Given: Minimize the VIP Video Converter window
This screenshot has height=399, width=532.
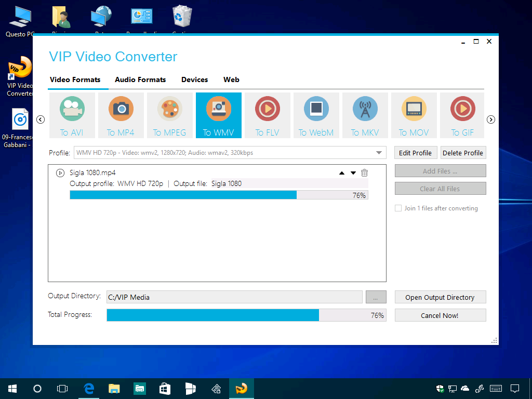Looking at the screenshot, I should coord(463,42).
